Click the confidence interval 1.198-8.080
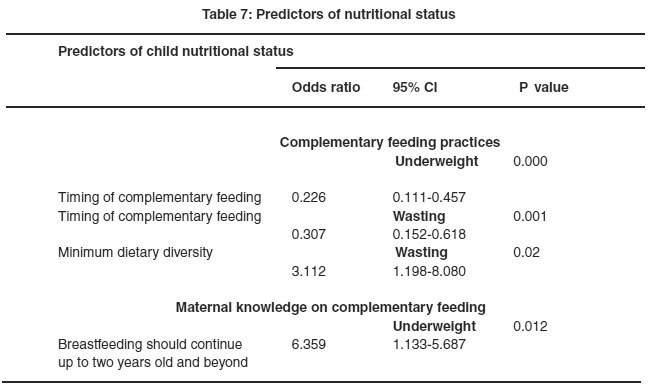The image size is (651, 391). (x=429, y=271)
